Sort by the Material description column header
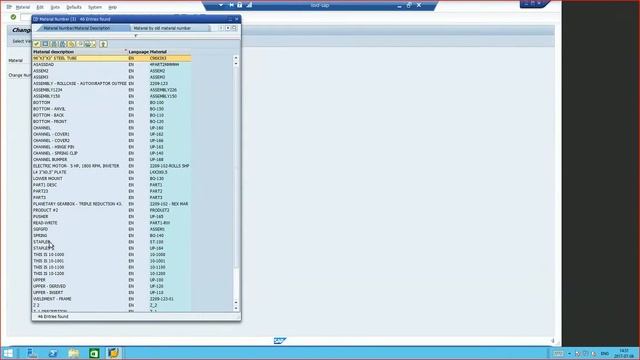Viewport: 640px width, 360px height. [x=80, y=52]
